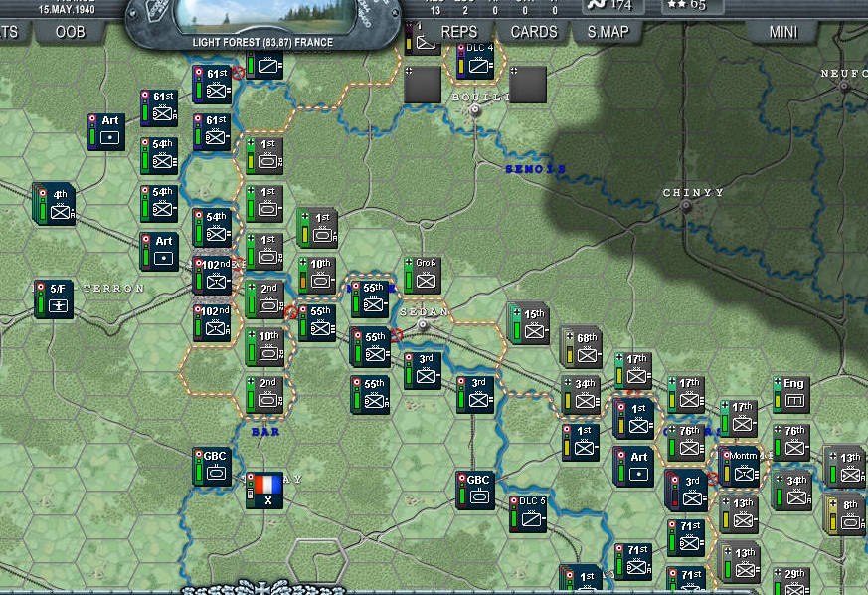Click the Sedan town marker
This screenshot has height=595, width=868.
point(423,324)
